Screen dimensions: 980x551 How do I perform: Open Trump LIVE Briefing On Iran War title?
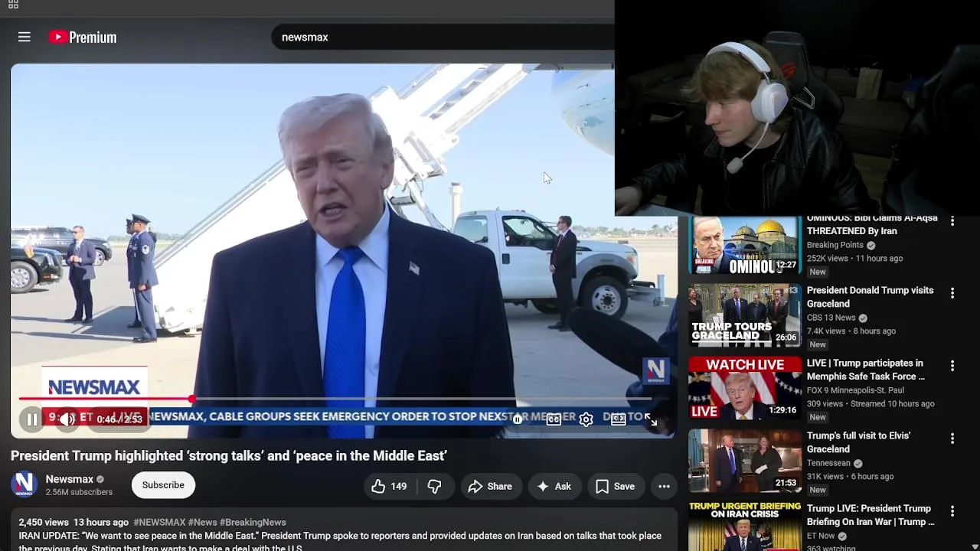(871, 515)
